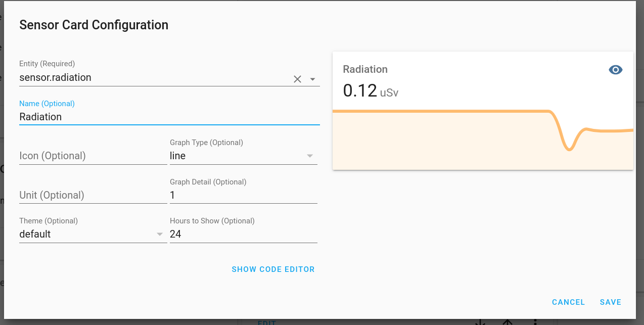Viewport: 644px width, 325px height.
Task: Select the Hours to Show field
Action: pyautogui.click(x=243, y=234)
